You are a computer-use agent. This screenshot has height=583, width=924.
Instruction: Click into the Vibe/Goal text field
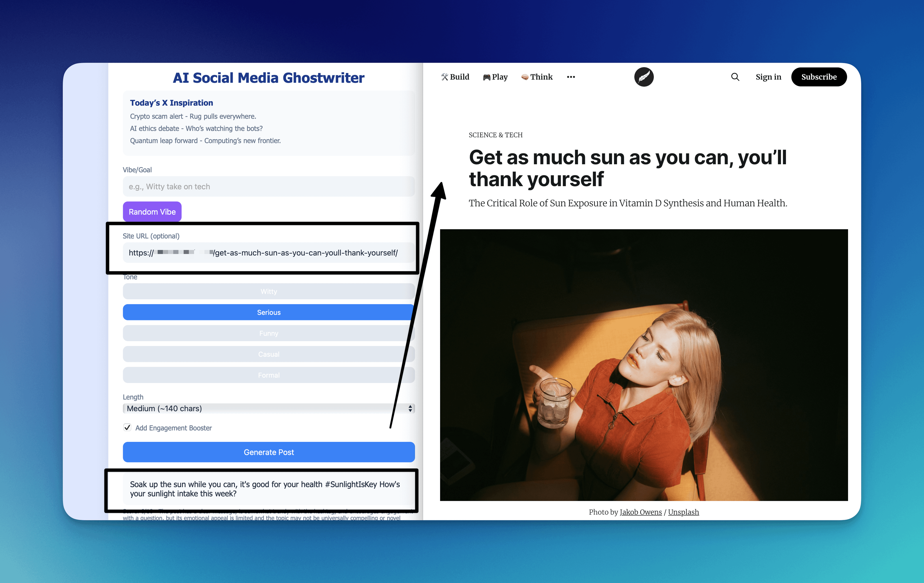[269, 186]
